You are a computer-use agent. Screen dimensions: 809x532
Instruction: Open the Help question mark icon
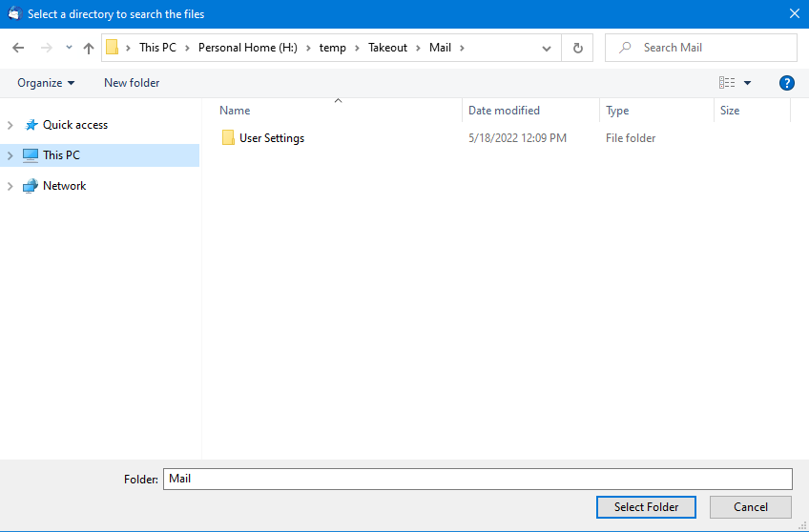787,83
